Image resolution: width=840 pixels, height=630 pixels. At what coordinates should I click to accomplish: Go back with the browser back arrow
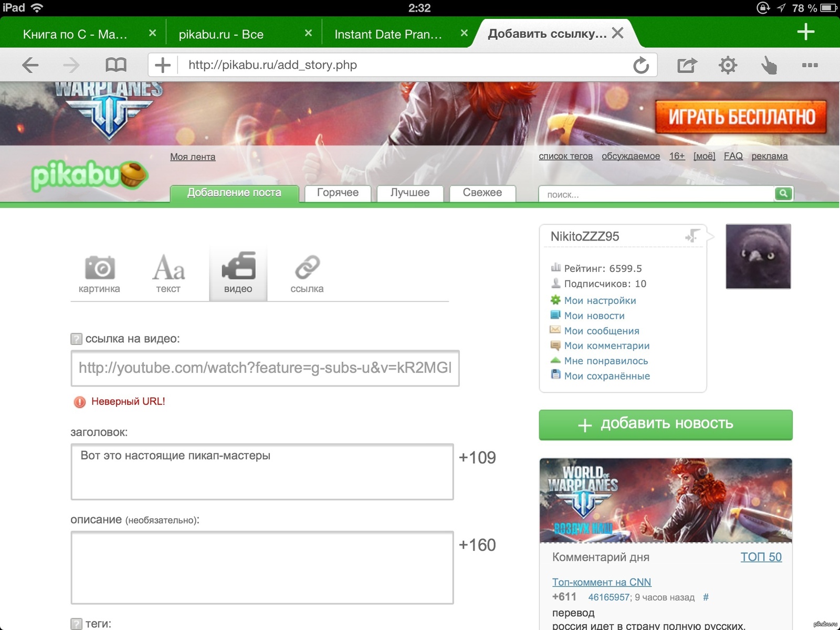click(x=30, y=65)
